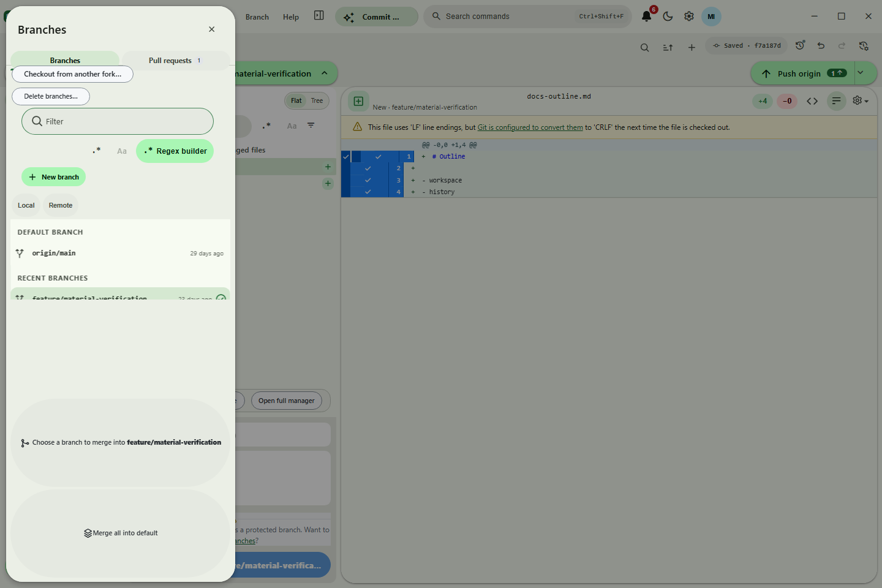Viewport: 882px width, 588px height.
Task: Choose a branch to merge into feature/material-verification
Action: pyautogui.click(x=120, y=442)
